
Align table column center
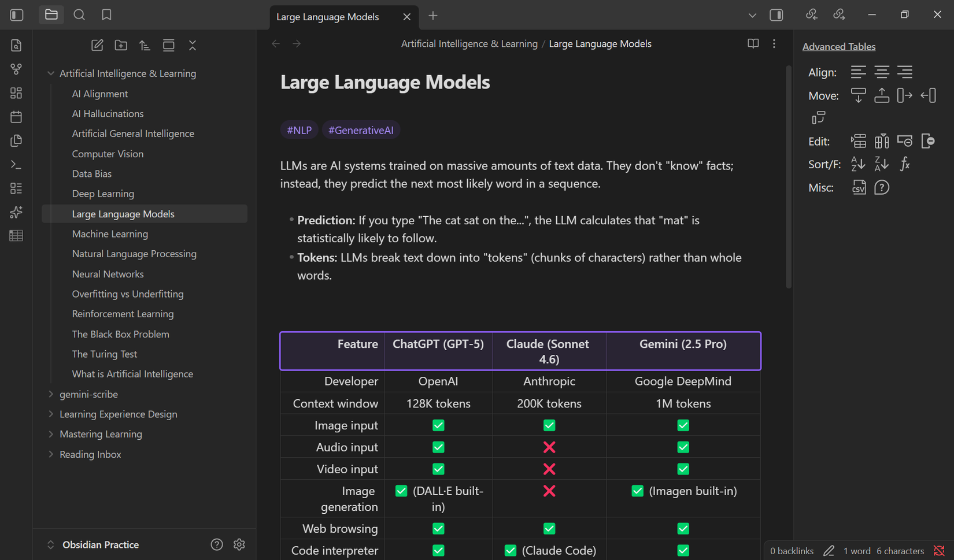tap(882, 72)
